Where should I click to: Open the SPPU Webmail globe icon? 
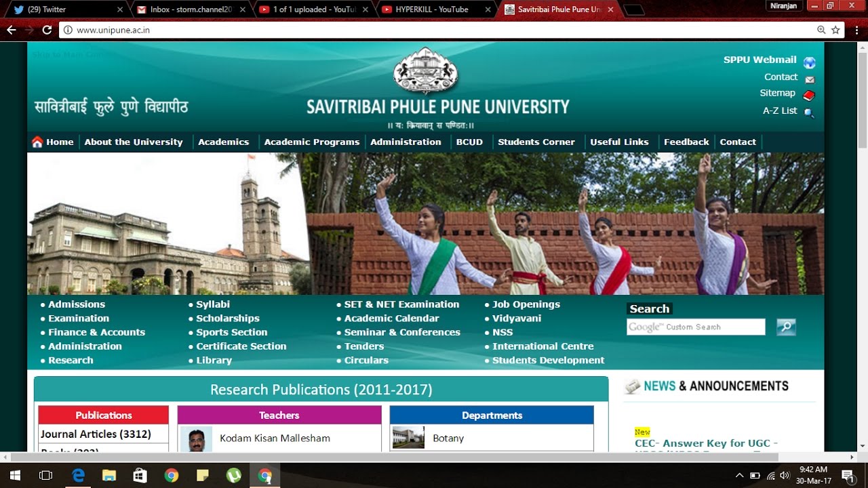point(809,62)
